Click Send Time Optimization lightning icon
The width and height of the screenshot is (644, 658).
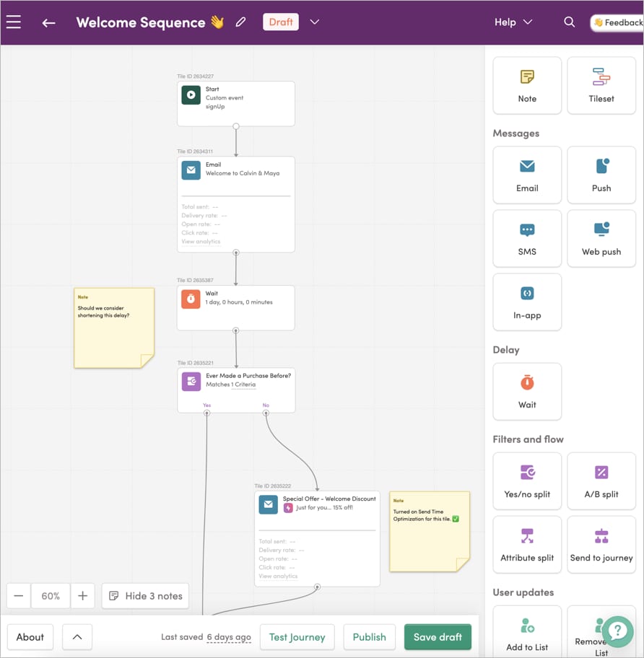pyautogui.click(x=288, y=508)
